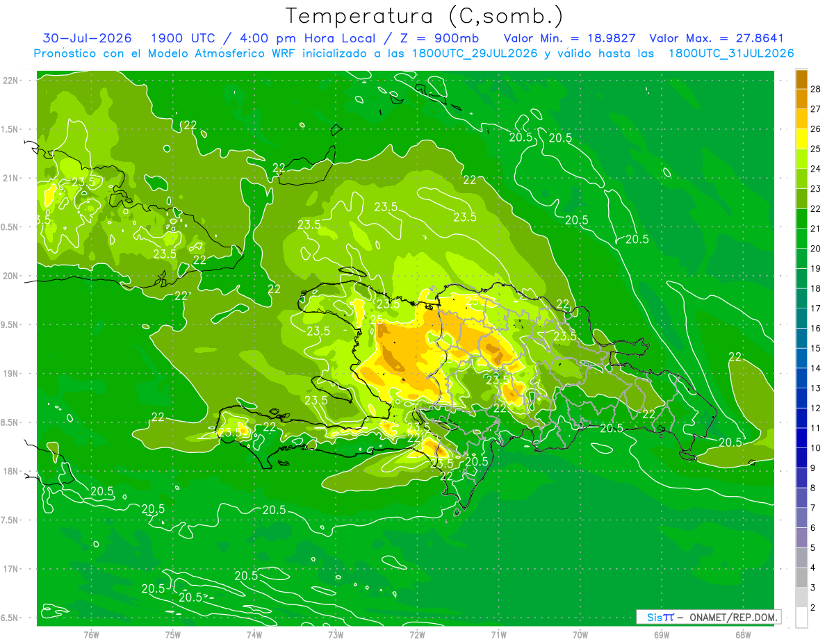Click the "2" color scale label
The width and height of the screenshot is (834, 644).
[x=814, y=607]
